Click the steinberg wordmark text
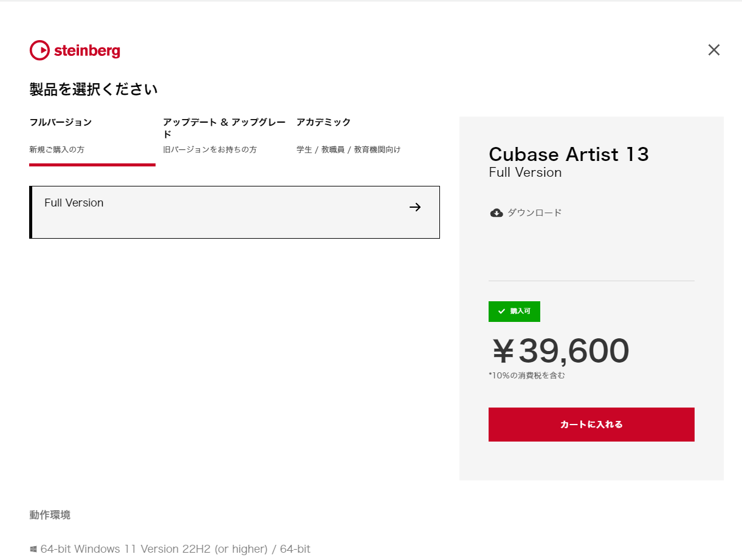Image resolution: width=742 pixels, height=560 pixels. (87, 51)
